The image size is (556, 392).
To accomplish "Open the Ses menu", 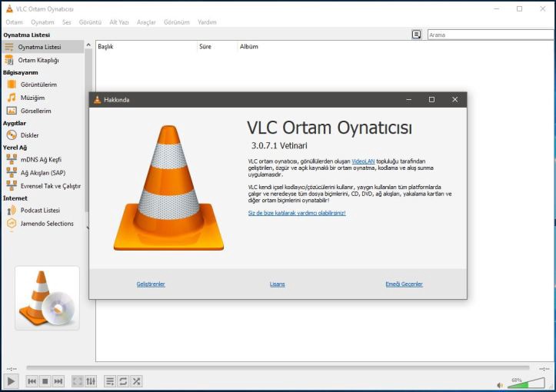I will [67, 22].
